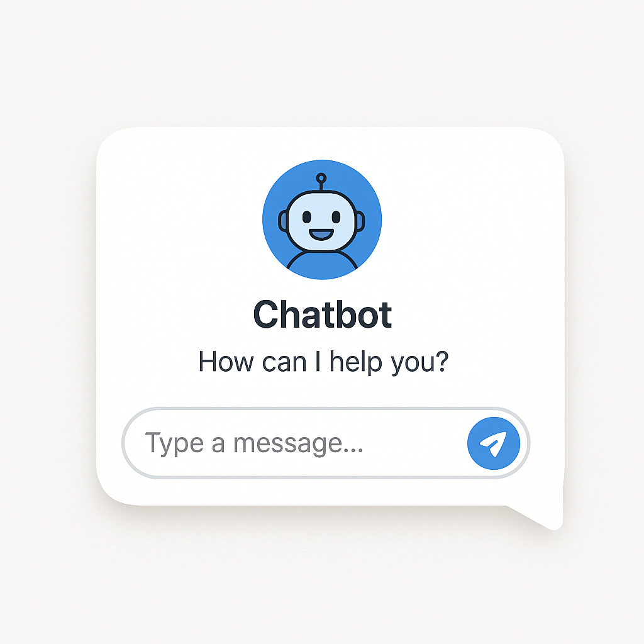
Task: Click the robot's smiling mouth
Action: coord(321,235)
